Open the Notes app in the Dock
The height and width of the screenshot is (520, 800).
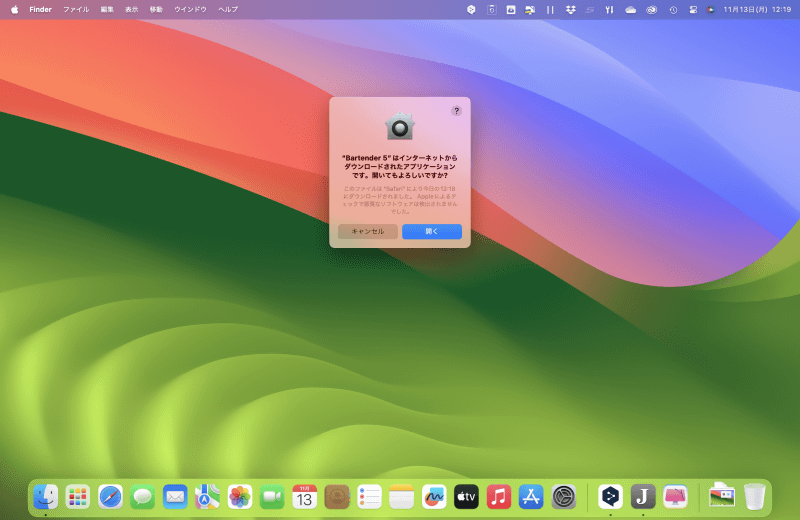pos(402,497)
